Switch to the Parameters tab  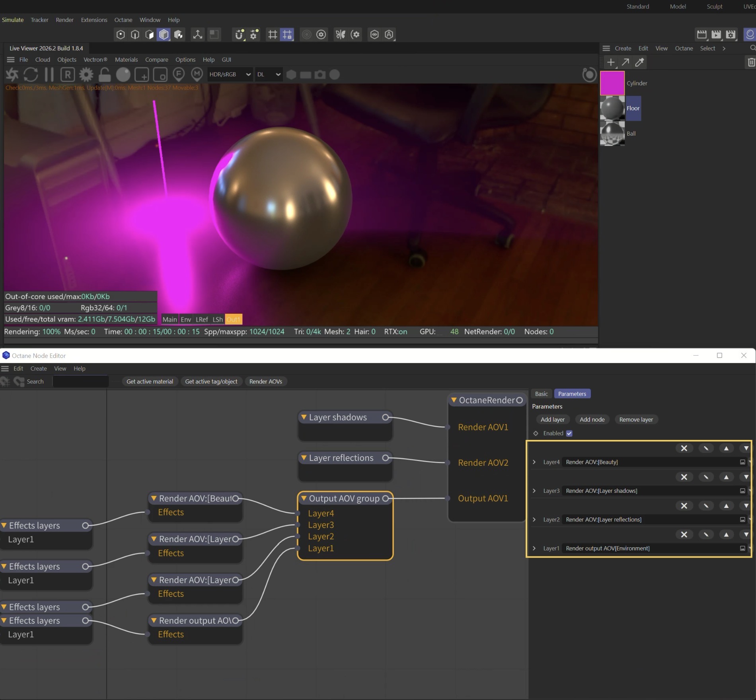pos(572,394)
